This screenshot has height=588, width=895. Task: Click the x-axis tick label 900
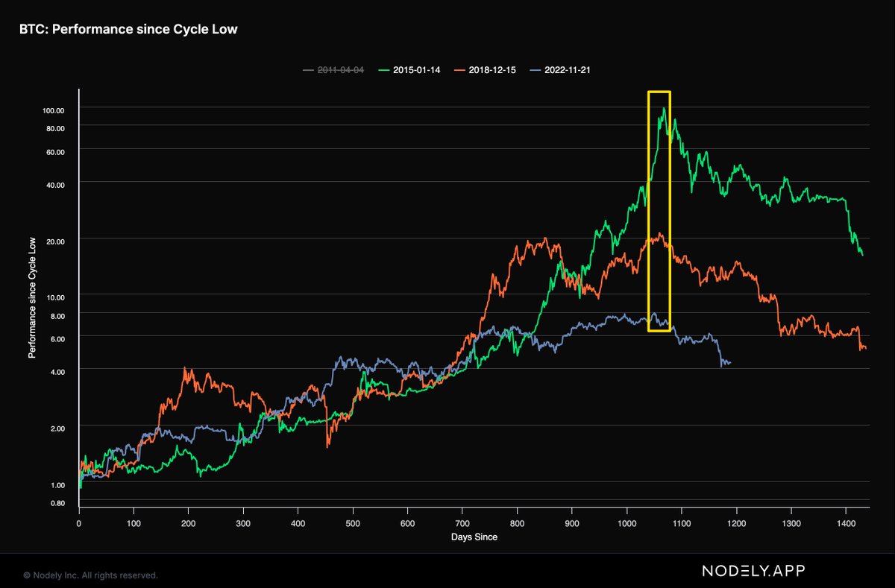[x=572, y=523]
